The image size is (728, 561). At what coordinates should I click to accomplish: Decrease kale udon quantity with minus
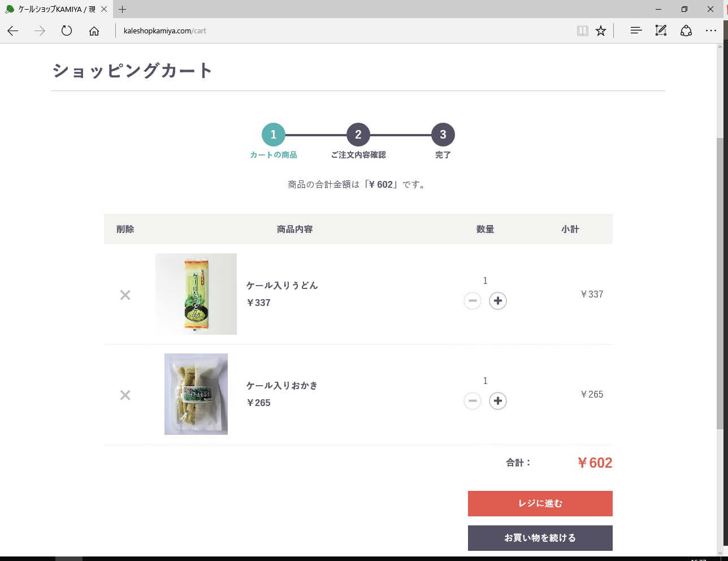tap(473, 301)
